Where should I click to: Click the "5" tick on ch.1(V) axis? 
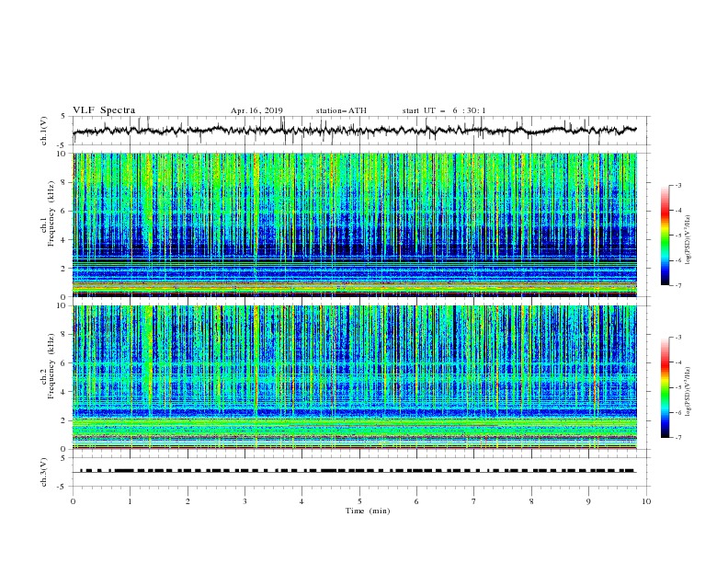(x=64, y=117)
